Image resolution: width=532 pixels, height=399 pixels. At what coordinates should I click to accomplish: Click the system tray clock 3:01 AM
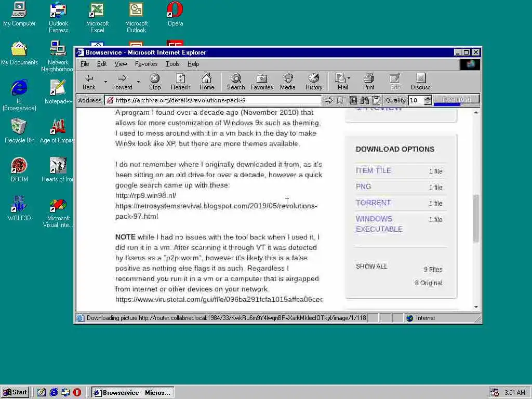coord(514,393)
